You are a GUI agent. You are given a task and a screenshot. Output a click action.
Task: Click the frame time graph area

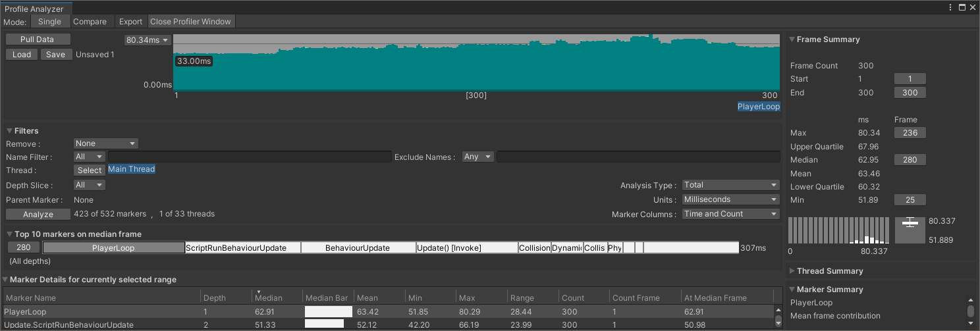click(x=477, y=63)
